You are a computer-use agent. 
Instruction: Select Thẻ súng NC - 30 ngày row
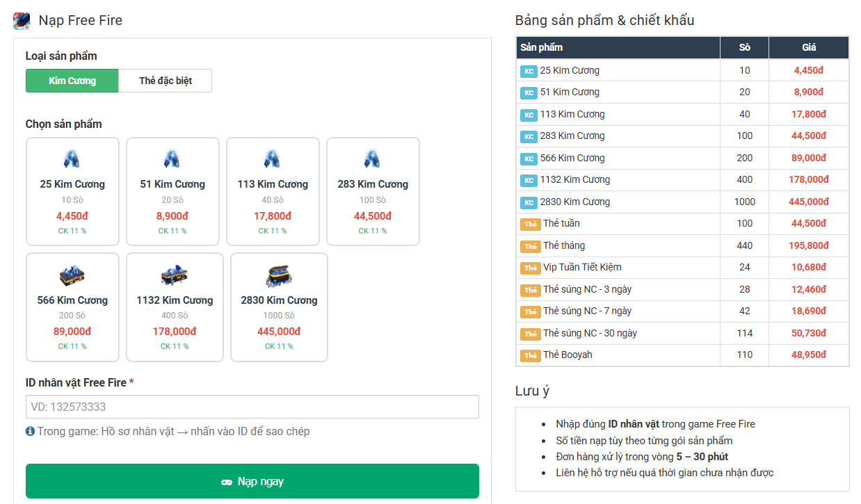click(x=682, y=333)
